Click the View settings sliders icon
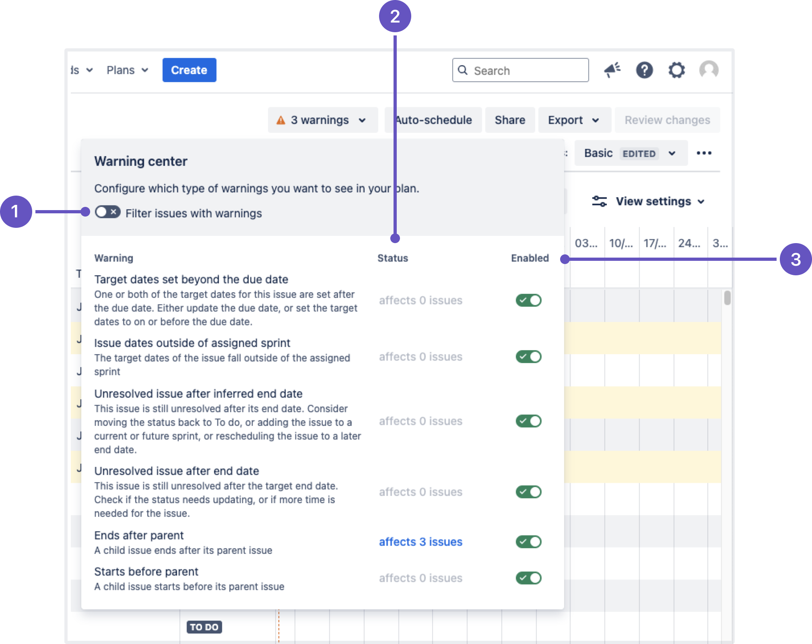This screenshot has width=812, height=644. coord(599,201)
